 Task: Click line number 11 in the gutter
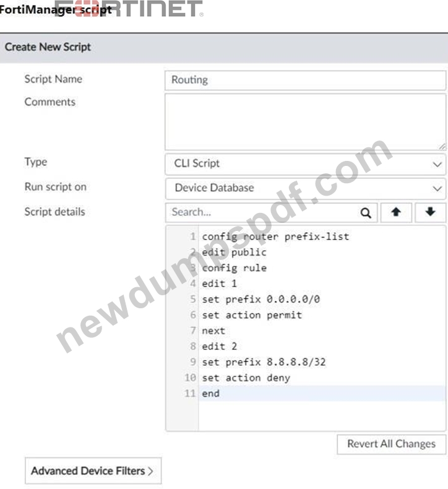click(x=190, y=394)
